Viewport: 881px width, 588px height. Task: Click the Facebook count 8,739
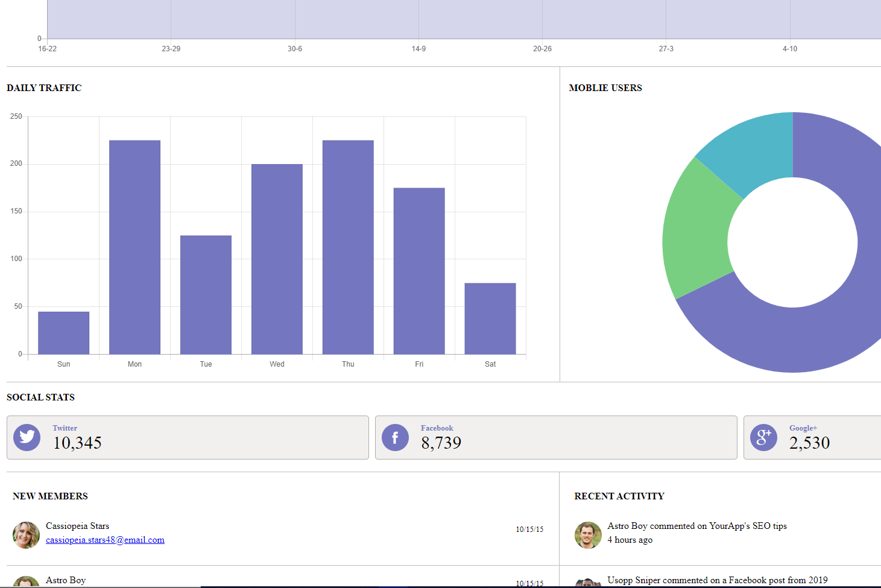[x=441, y=443]
